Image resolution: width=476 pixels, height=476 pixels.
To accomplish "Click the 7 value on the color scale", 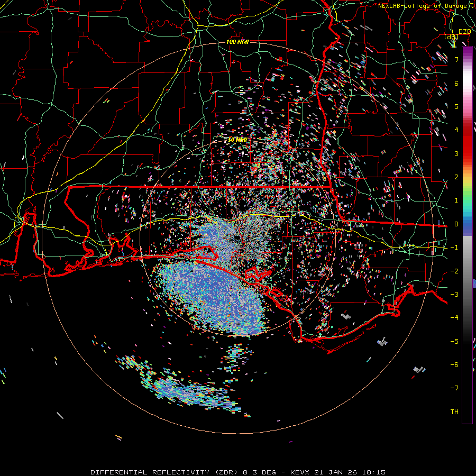I will 456,59.
